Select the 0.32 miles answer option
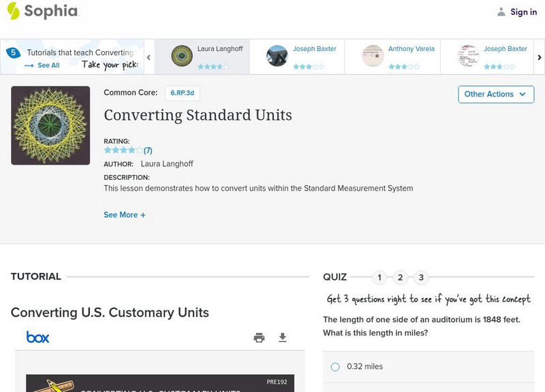The image size is (545, 392). click(x=335, y=367)
